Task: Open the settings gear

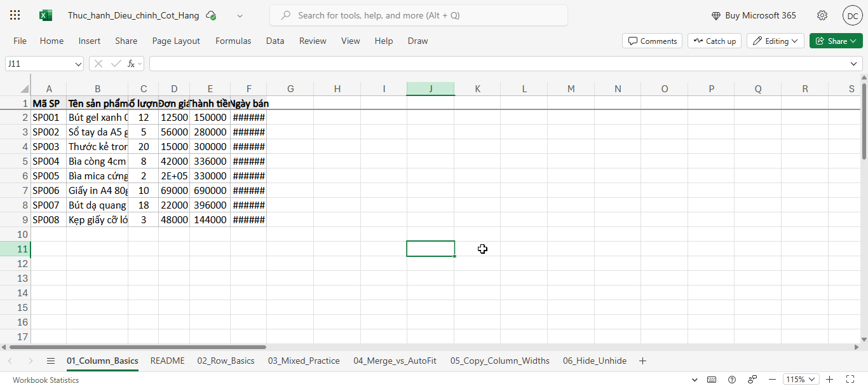Action: coord(822,15)
